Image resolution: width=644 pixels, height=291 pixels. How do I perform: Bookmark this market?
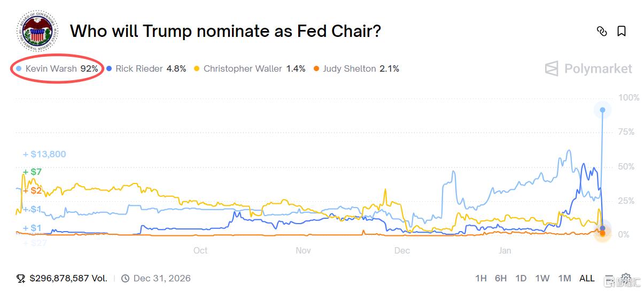coord(622,32)
